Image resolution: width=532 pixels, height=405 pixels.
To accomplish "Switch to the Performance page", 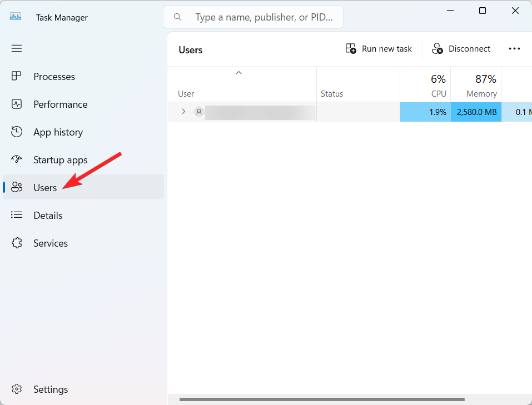I will pyautogui.click(x=83, y=104).
